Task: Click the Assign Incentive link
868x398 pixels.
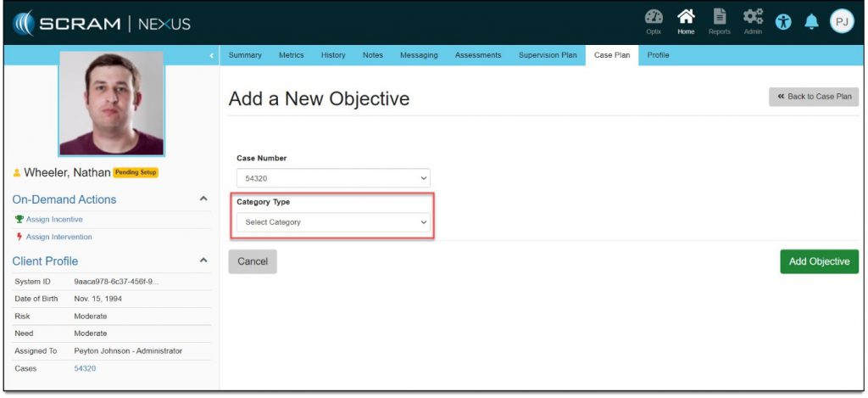Action: tap(54, 219)
